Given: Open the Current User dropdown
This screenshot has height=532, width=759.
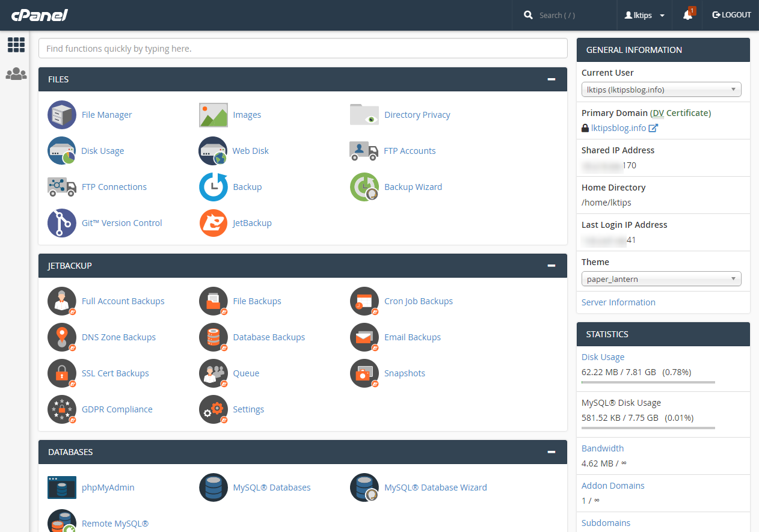Looking at the screenshot, I should (x=662, y=90).
